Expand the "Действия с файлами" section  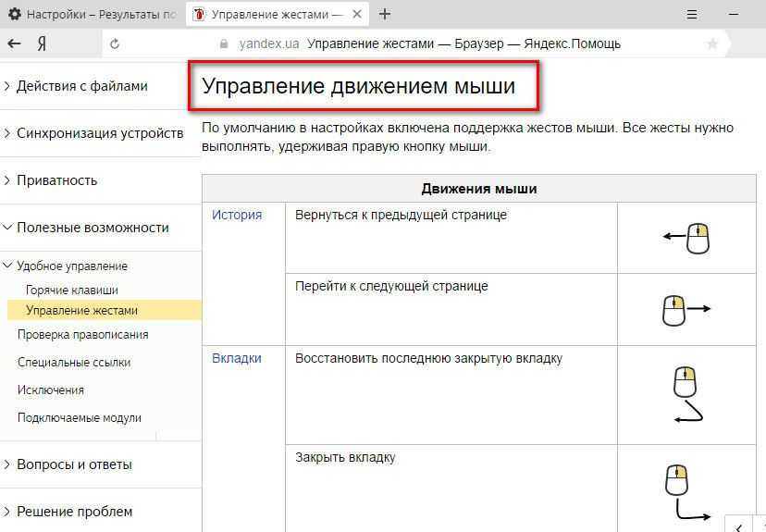[81, 86]
